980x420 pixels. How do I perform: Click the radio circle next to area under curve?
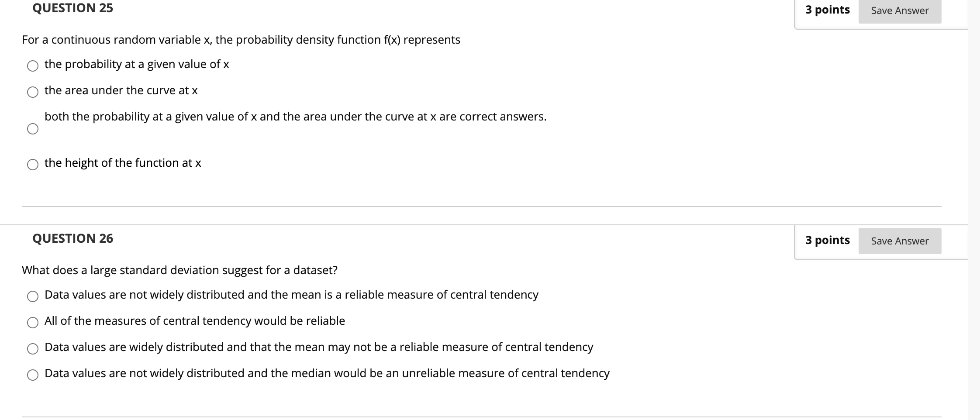tap(33, 93)
